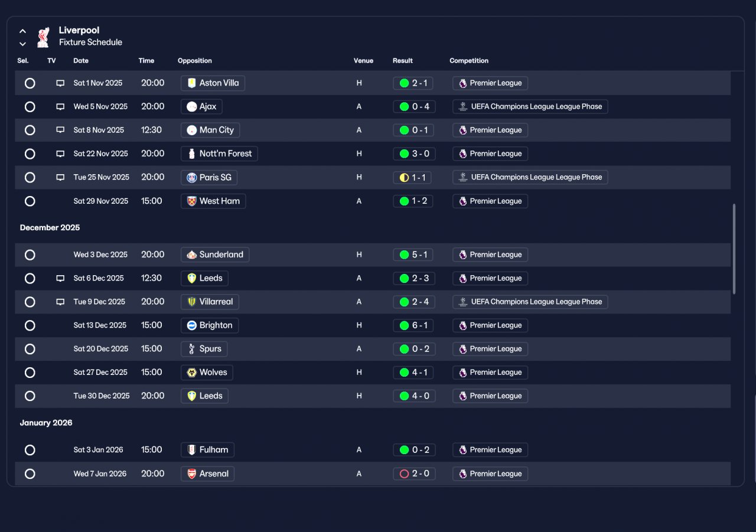Click the Paris SG club badge
The width and height of the screenshot is (756, 532).
(191, 178)
